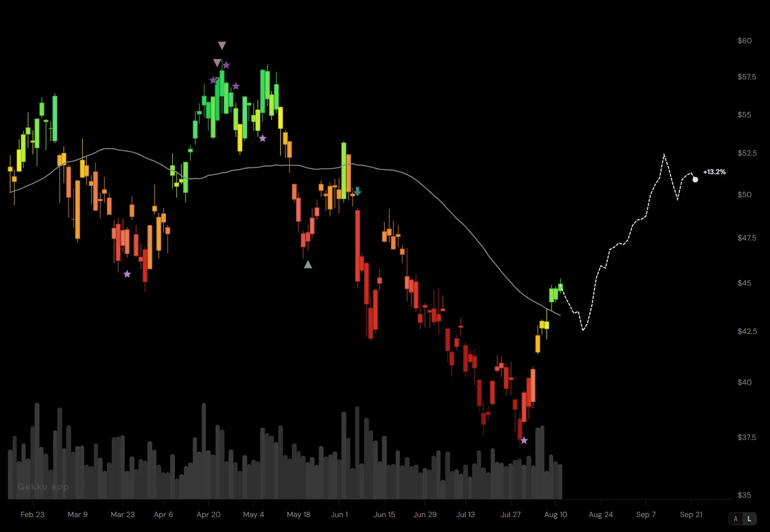Select the $35 price level label
The image size is (770, 532).
tap(745, 495)
